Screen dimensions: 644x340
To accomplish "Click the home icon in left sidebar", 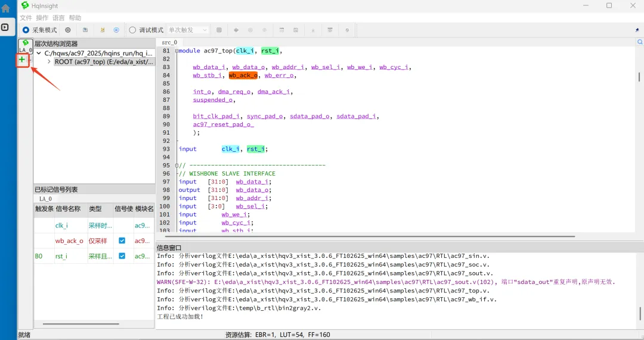I will [5, 9].
